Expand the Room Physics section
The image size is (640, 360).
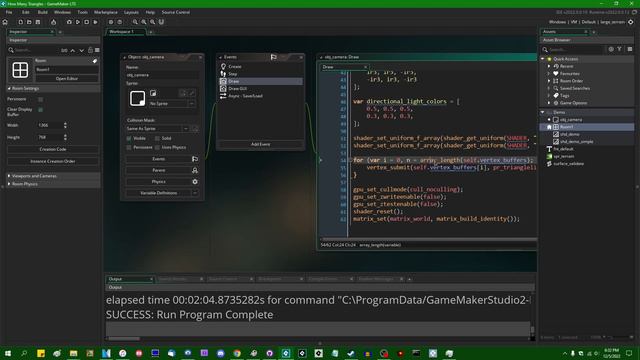click(9, 184)
